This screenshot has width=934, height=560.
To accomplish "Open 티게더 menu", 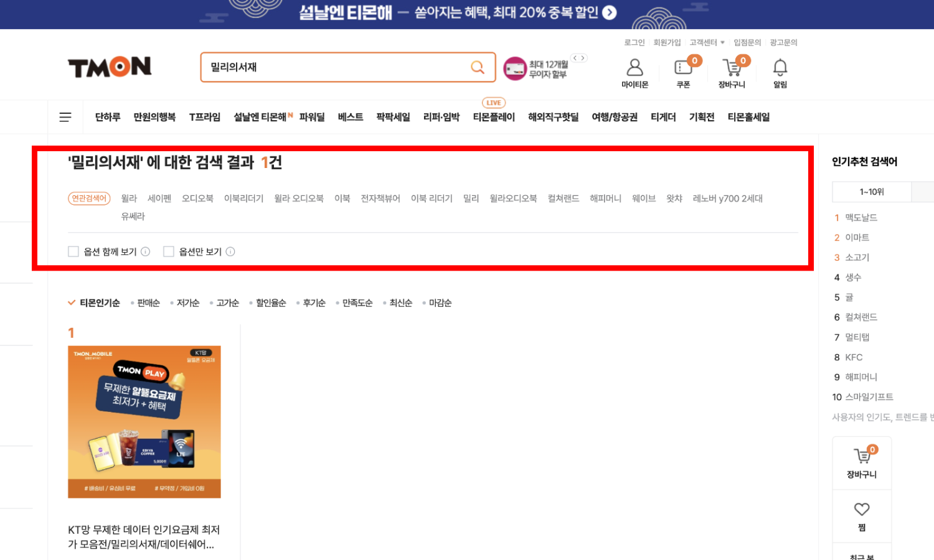I will click(x=663, y=117).
